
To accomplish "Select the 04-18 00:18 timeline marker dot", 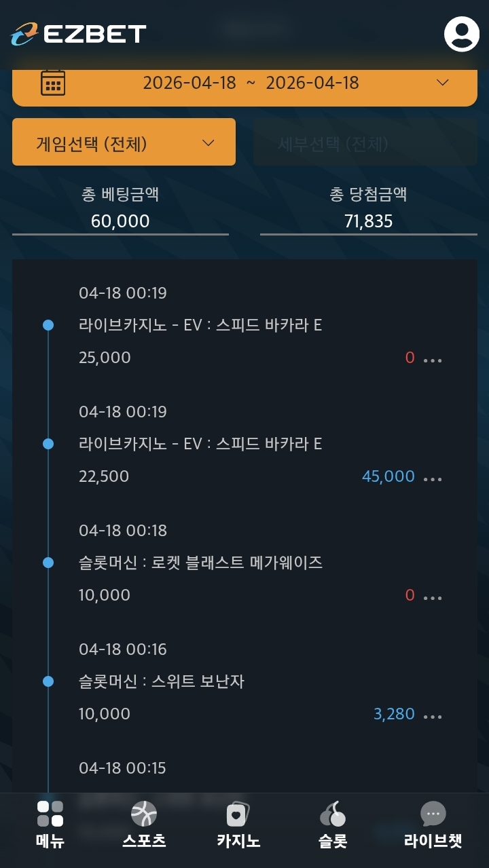I will click(x=48, y=563).
